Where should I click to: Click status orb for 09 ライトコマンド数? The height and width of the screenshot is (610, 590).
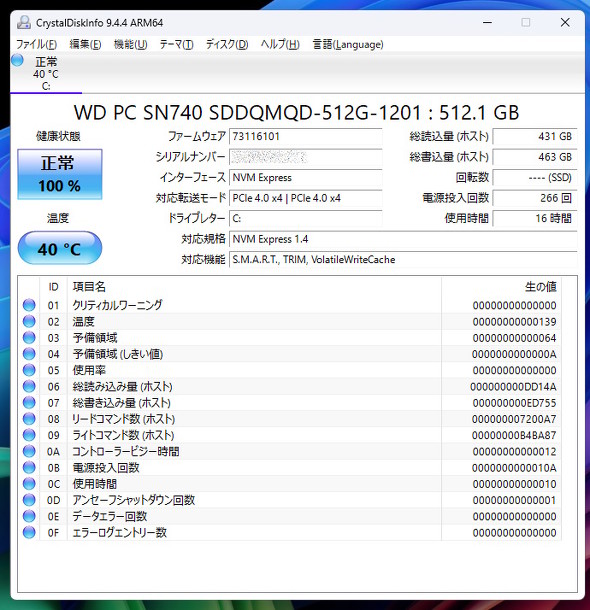coord(29,435)
